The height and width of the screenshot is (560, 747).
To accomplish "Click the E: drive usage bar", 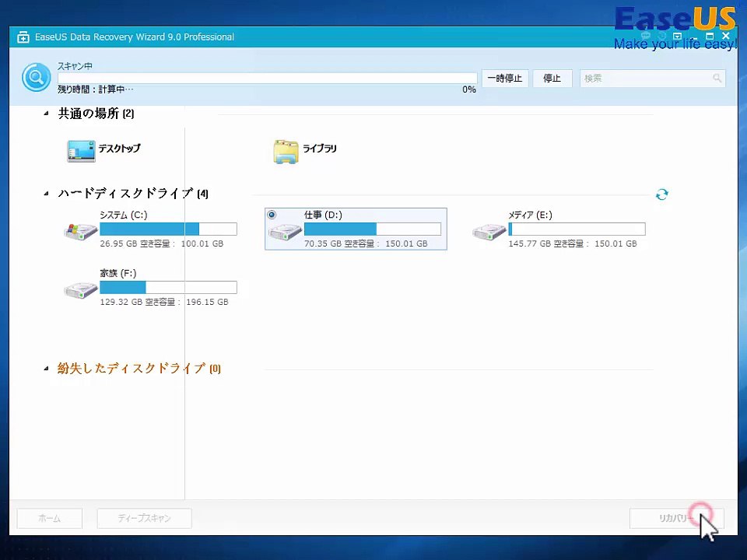I will coord(577,229).
